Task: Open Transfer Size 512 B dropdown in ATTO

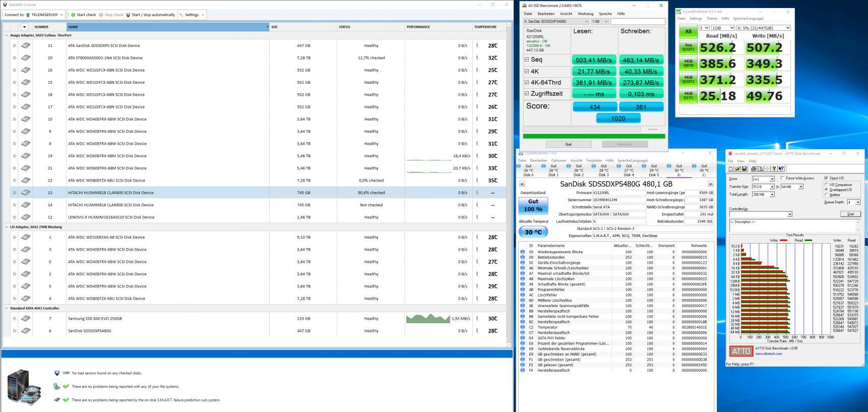Action: click(771, 187)
